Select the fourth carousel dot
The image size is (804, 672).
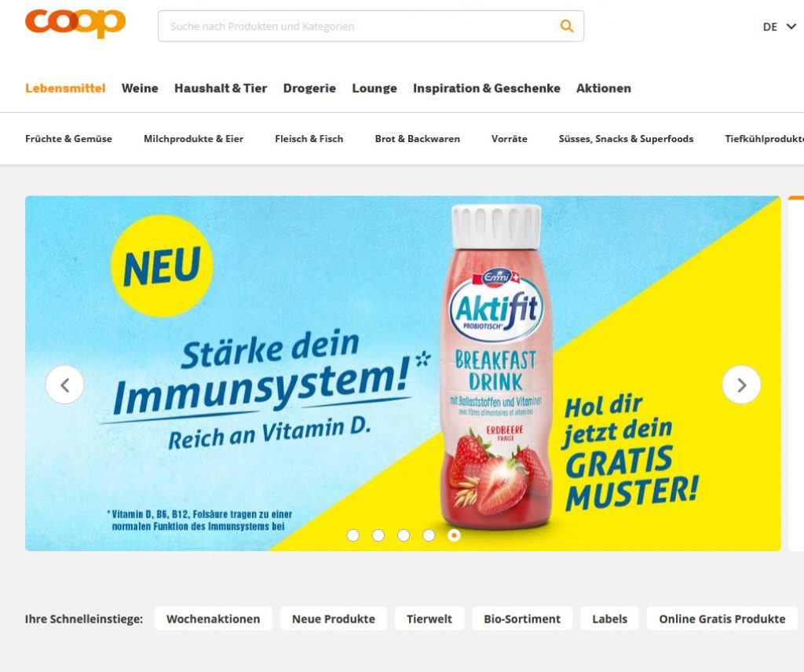[429, 535]
